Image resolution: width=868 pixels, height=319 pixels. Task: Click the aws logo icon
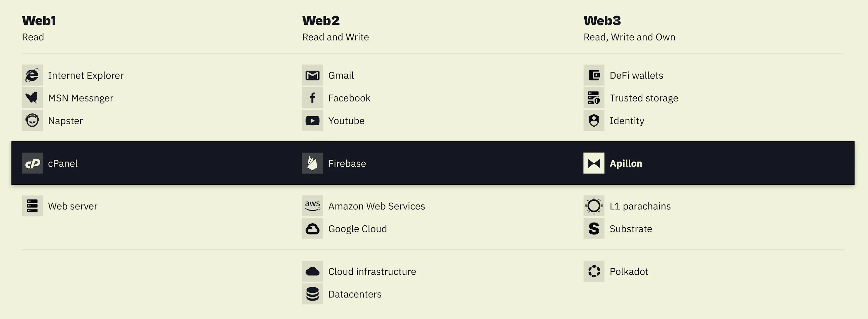point(312,206)
